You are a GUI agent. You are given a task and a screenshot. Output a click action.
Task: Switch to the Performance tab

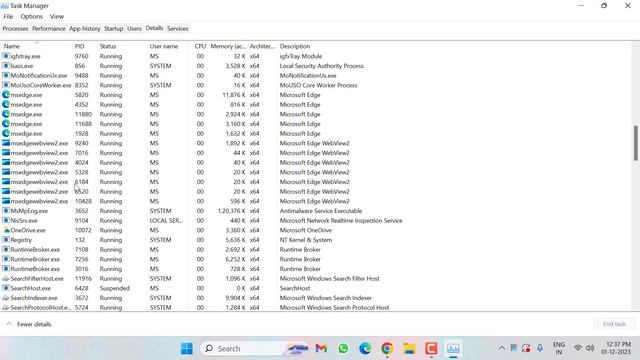tap(49, 29)
